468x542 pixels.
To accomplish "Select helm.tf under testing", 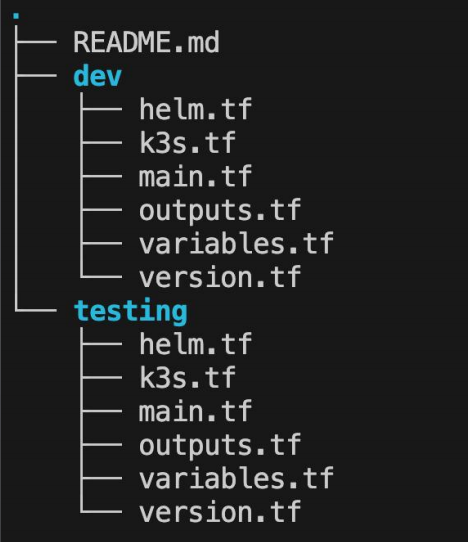I will coord(196,344).
